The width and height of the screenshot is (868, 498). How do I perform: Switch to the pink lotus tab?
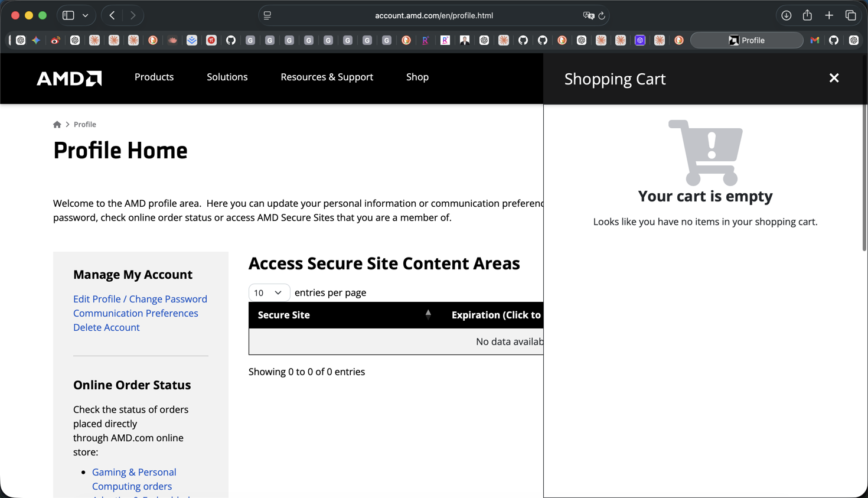pos(172,40)
